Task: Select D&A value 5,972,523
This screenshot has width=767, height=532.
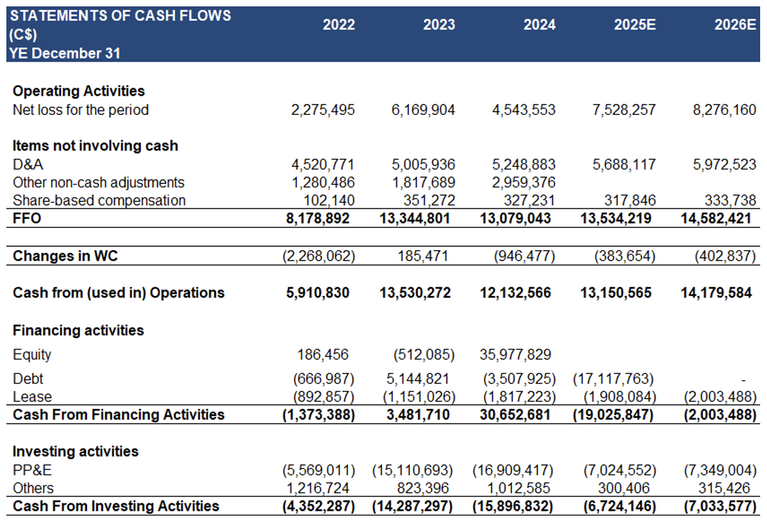Action: (724, 164)
